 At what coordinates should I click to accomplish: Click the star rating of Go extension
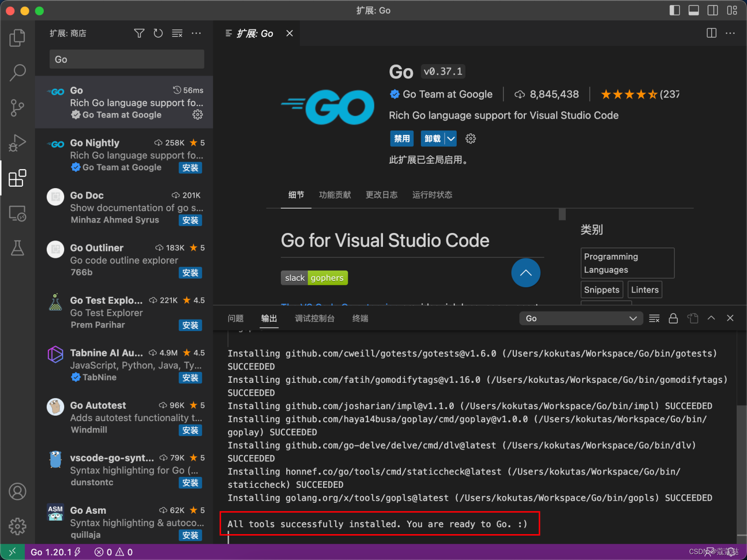click(640, 95)
